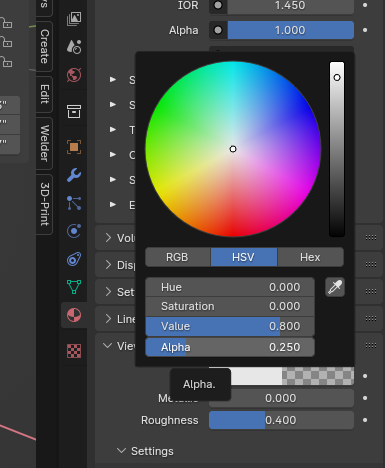Grab the Line Art panel drag handle
385x468 pixels.
(x=371, y=319)
